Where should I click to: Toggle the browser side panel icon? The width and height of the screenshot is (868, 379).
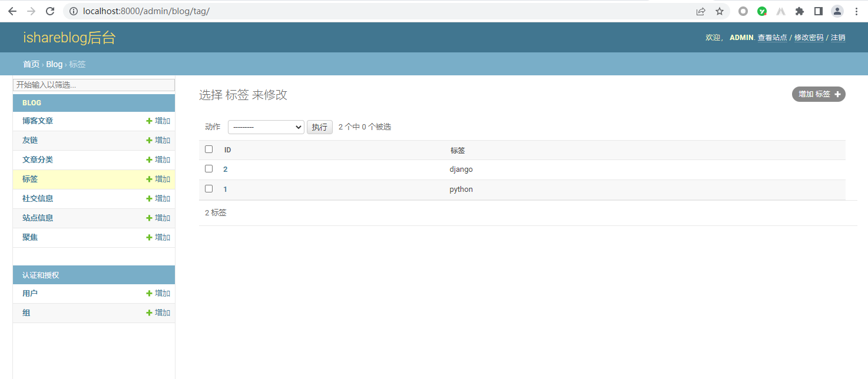pos(818,11)
